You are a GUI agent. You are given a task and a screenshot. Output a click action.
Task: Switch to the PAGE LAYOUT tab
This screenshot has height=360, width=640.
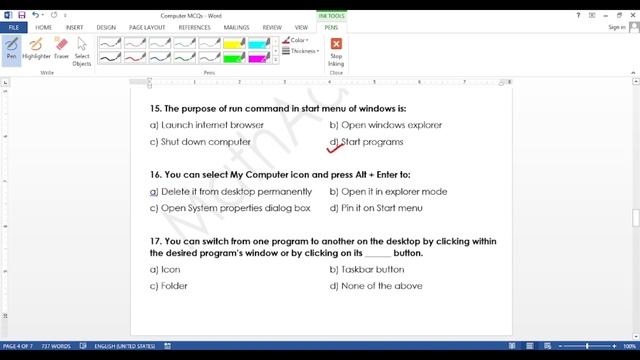coord(147,27)
